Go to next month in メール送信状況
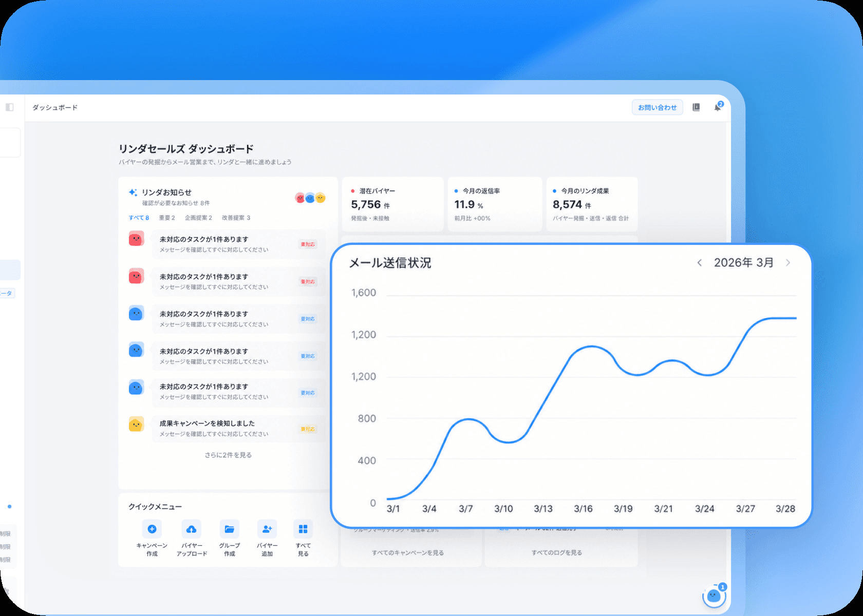Viewport: 863px width, 616px height. (x=788, y=263)
